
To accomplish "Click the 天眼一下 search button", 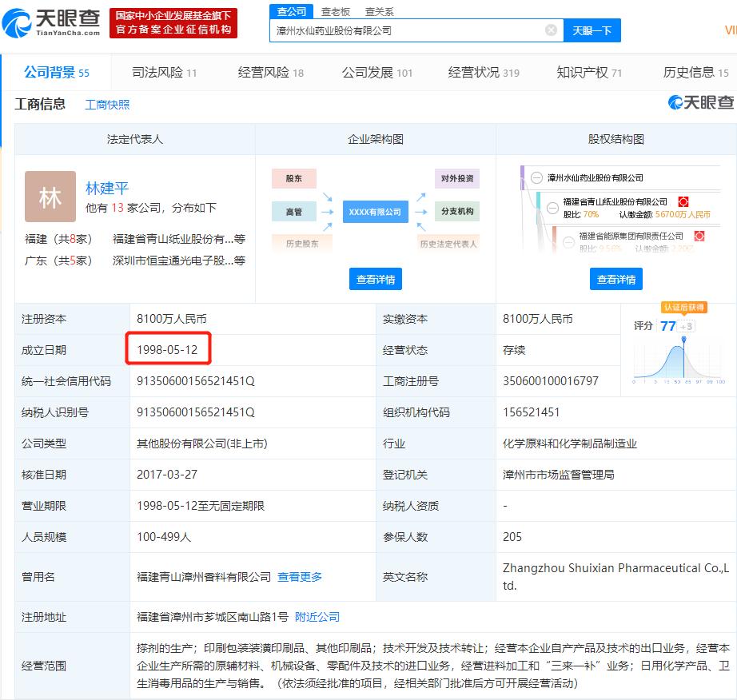I will (x=590, y=30).
